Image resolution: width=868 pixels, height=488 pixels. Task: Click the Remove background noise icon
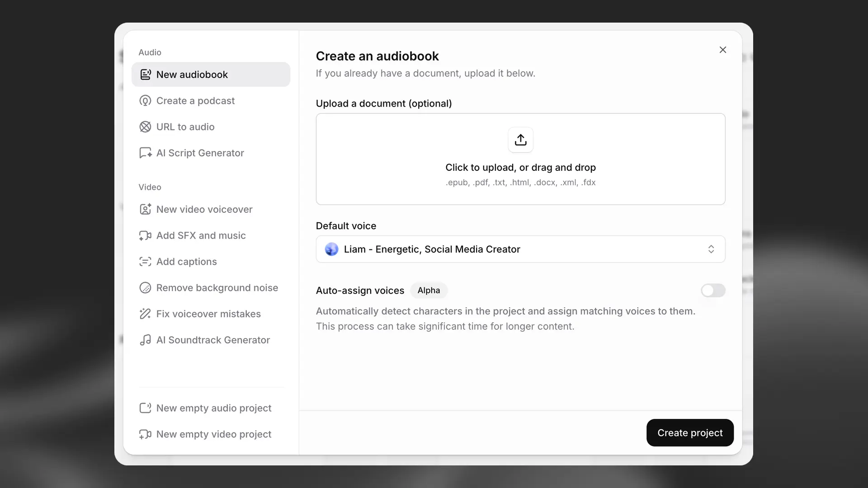pyautogui.click(x=145, y=287)
